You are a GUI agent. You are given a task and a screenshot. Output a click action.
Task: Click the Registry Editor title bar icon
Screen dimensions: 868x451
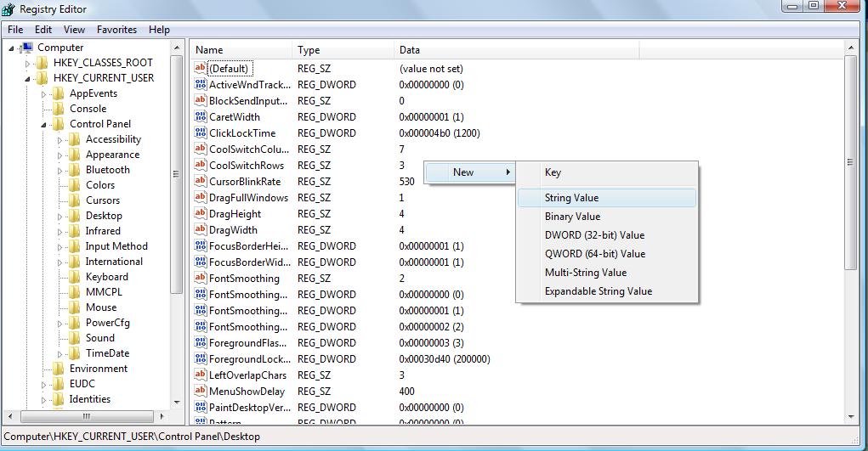[x=9, y=9]
